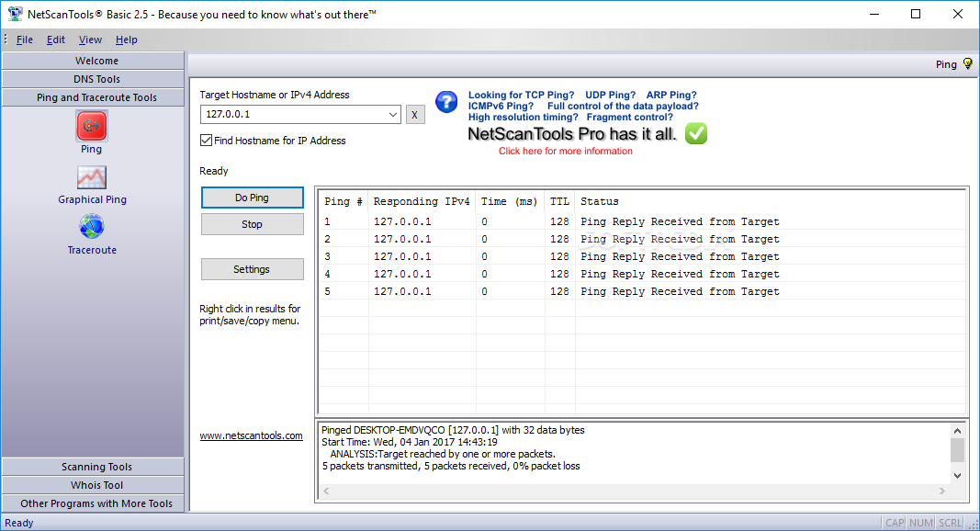Click the Stop button

tap(253, 224)
